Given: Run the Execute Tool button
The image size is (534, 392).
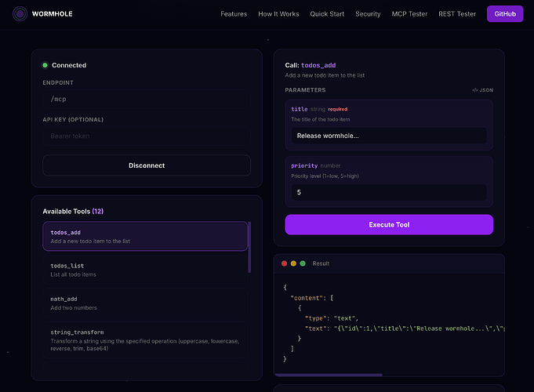Looking at the screenshot, I should coord(389,225).
